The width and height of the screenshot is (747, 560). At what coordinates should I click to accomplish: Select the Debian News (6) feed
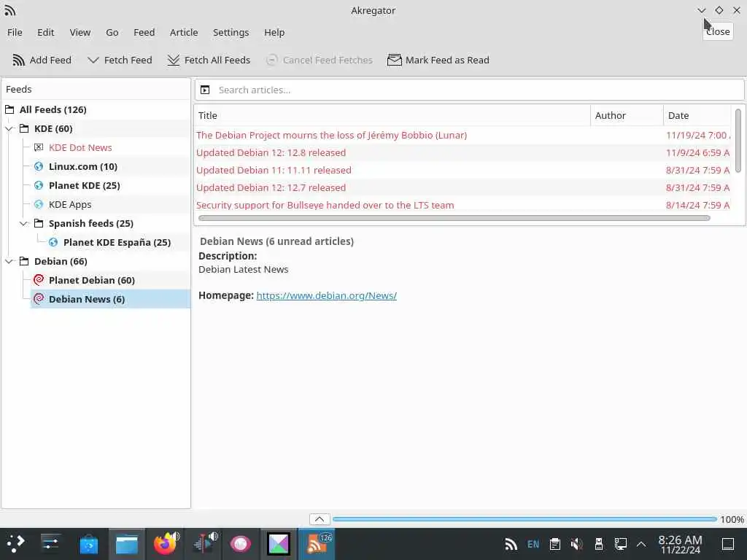click(x=87, y=300)
